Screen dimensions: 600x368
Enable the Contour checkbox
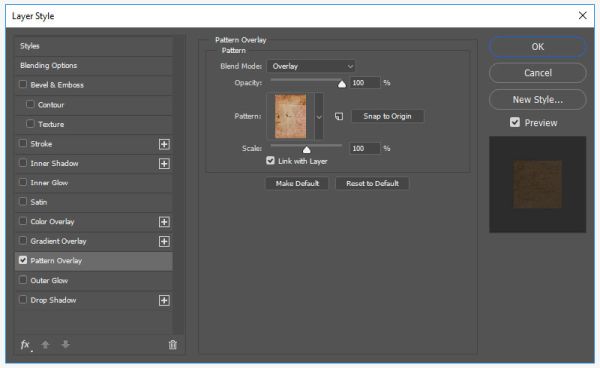(30, 104)
